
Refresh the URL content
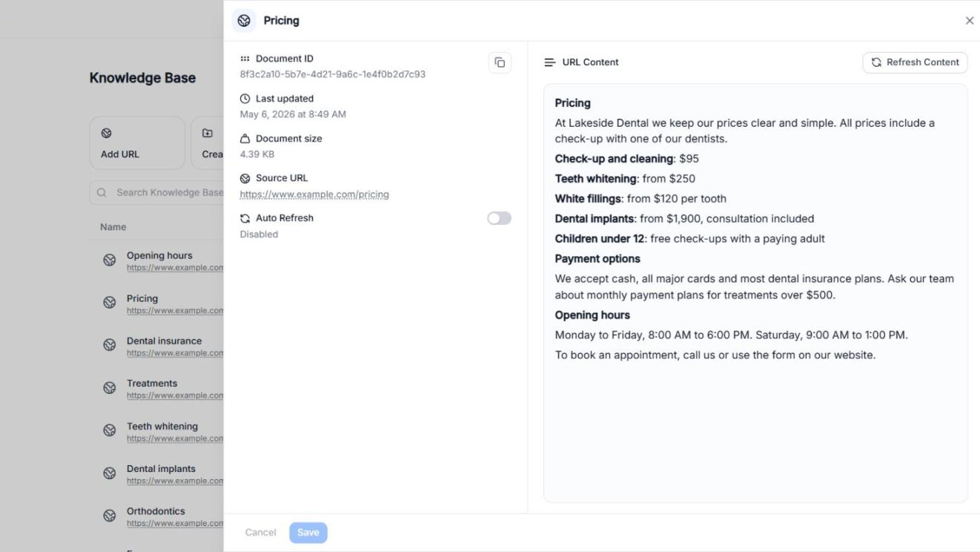click(x=915, y=62)
